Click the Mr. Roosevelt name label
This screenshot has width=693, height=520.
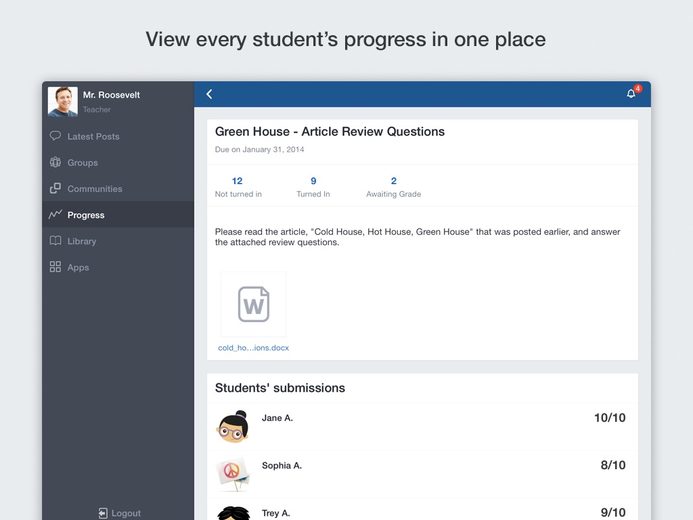[111, 95]
